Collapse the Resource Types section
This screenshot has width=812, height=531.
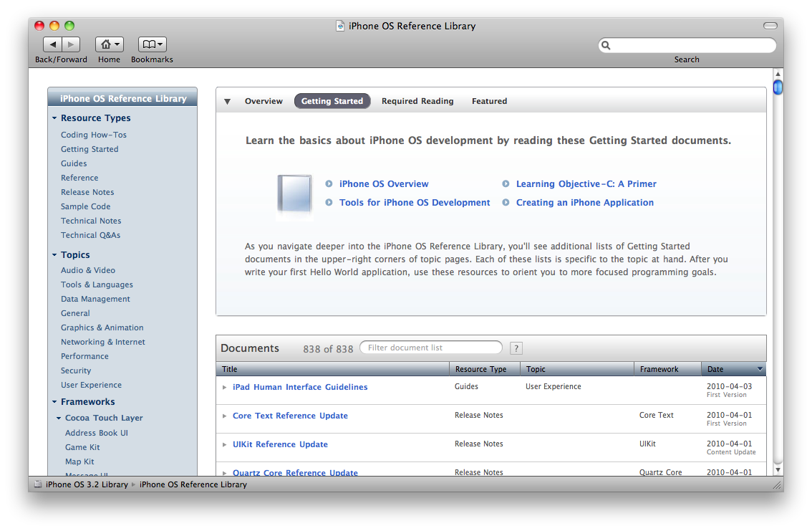click(54, 118)
